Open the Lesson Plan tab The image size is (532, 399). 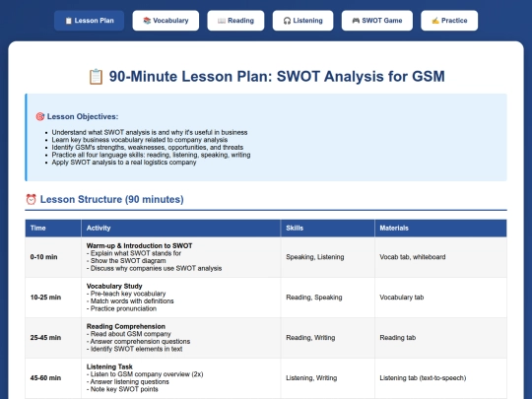90,21
